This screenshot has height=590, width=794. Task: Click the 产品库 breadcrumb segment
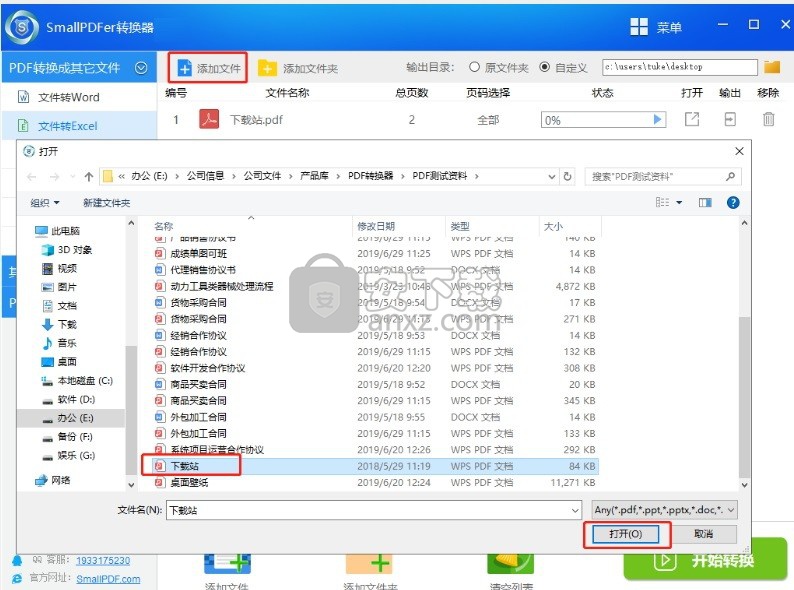314,176
